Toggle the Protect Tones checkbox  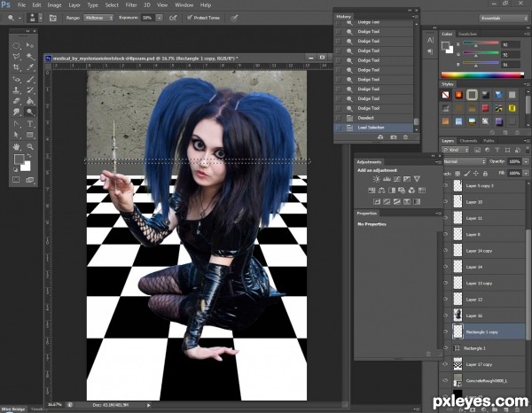coord(190,18)
